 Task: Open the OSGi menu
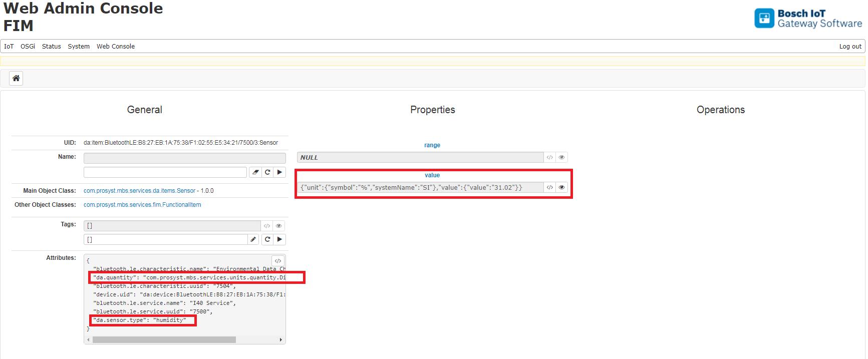(x=28, y=47)
